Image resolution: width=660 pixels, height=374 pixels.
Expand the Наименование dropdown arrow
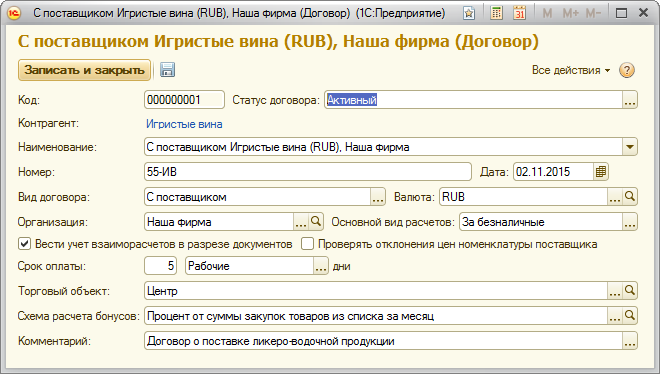(630, 147)
